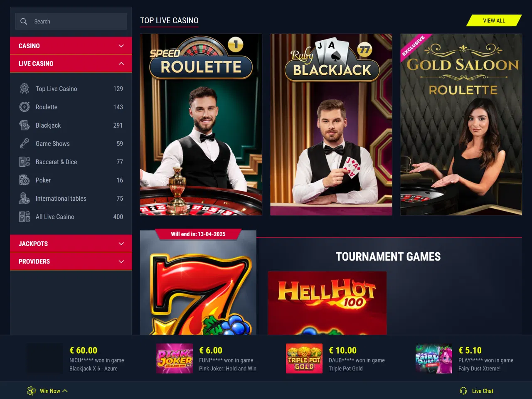Click the search magnifier icon

(24, 21)
